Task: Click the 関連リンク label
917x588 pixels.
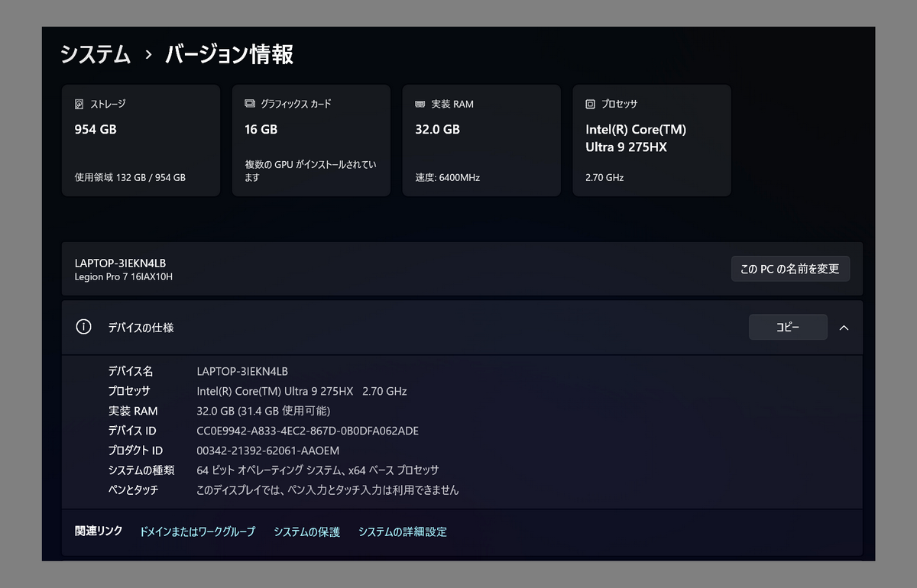Action: [x=99, y=531]
